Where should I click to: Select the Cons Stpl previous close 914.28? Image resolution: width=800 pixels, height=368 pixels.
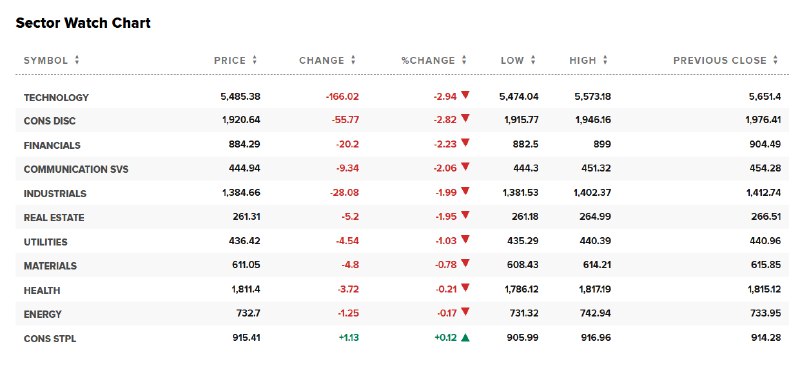765,337
